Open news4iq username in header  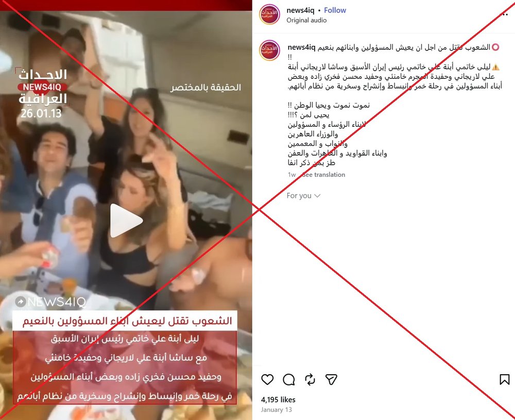click(300, 10)
